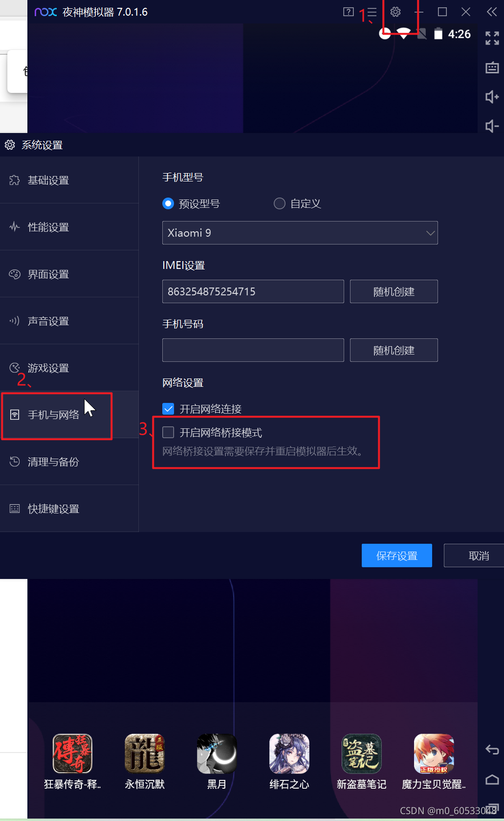Collapse the sidebar with the double chevron icon
The height and width of the screenshot is (821, 504).
point(492,12)
